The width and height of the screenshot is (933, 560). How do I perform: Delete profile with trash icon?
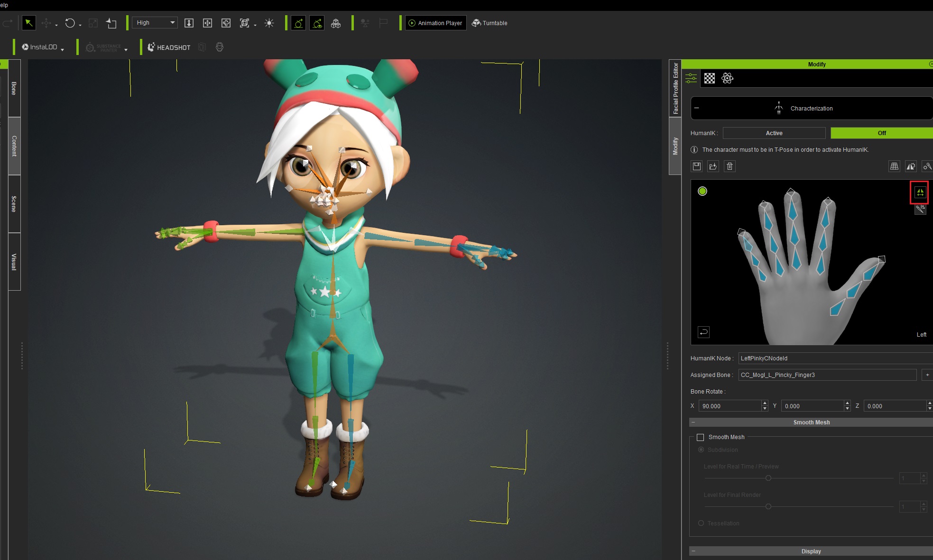[730, 166]
